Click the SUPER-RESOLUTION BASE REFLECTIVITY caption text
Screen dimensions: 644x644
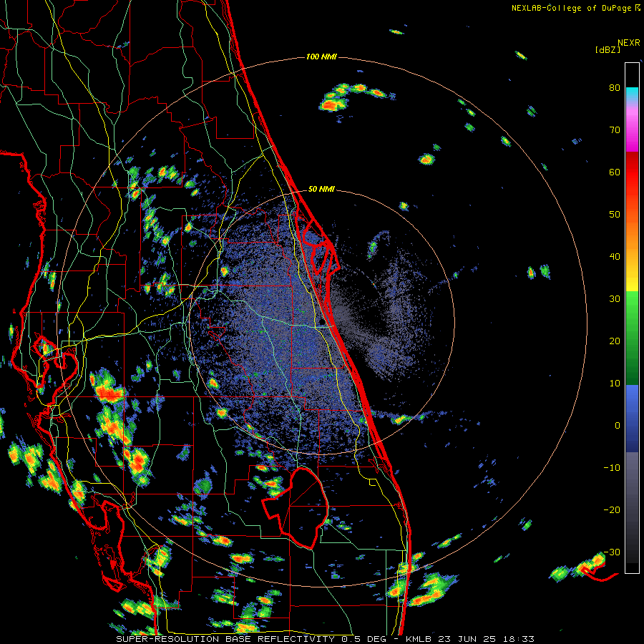[225, 639]
